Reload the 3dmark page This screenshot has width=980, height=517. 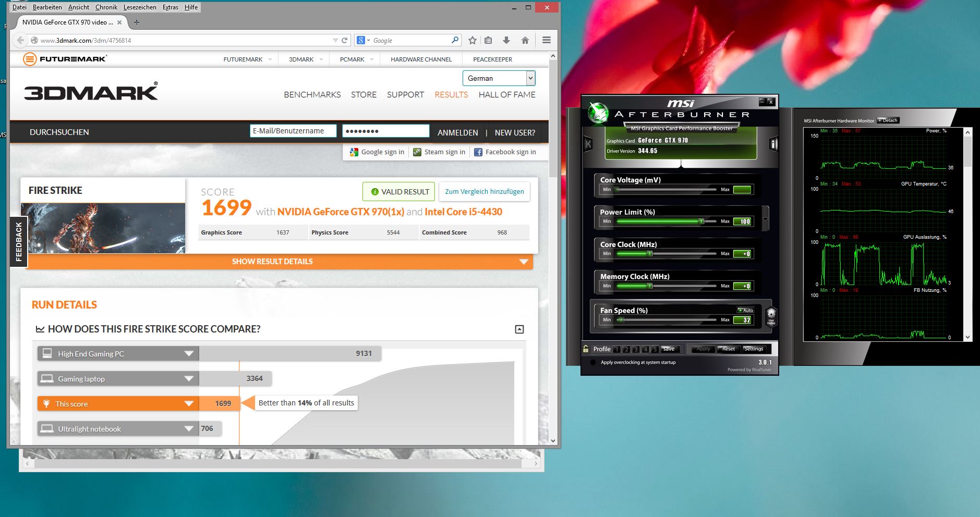pyautogui.click(x=344, y=40)
